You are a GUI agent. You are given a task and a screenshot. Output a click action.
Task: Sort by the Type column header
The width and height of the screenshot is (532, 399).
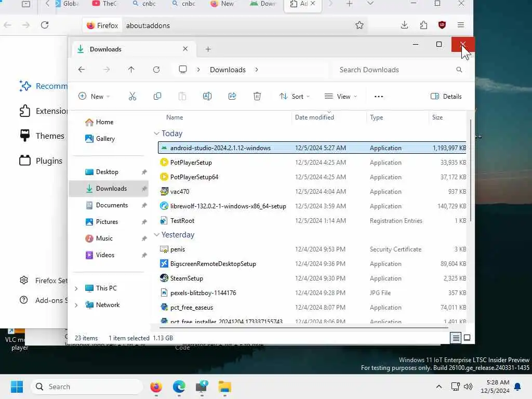tap(376, 117)
